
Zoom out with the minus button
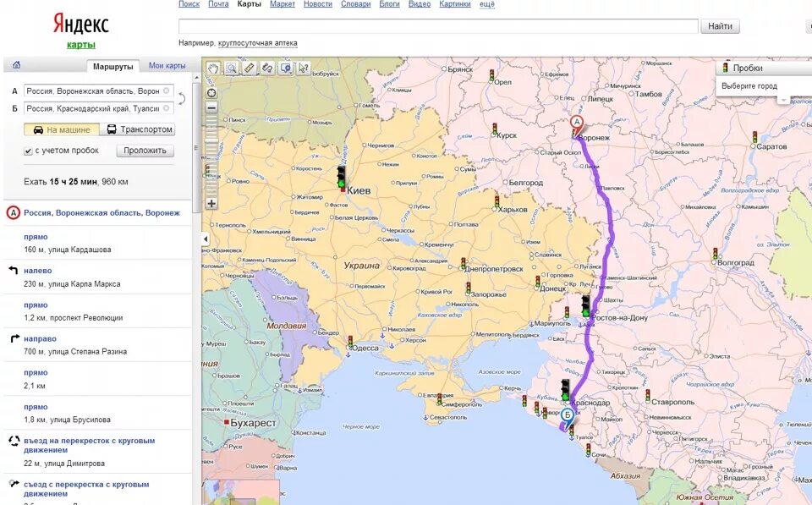point(211,107)
